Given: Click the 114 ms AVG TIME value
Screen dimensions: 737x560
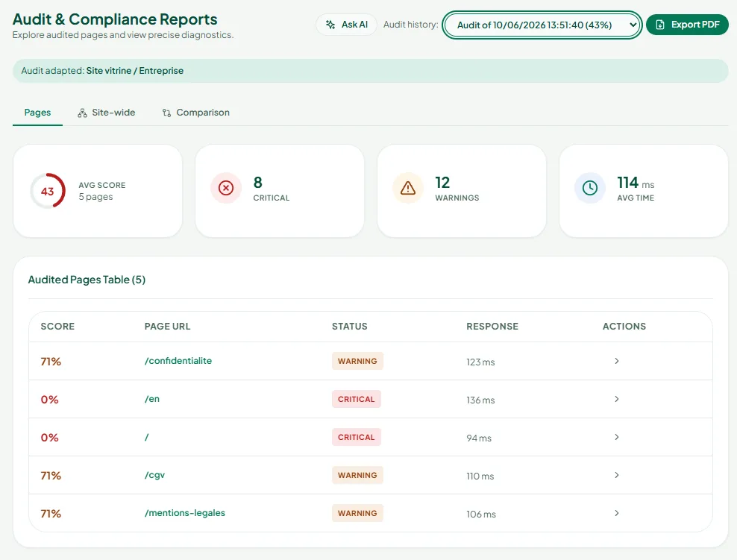Looking at the screenshot, I should [636, 182].
